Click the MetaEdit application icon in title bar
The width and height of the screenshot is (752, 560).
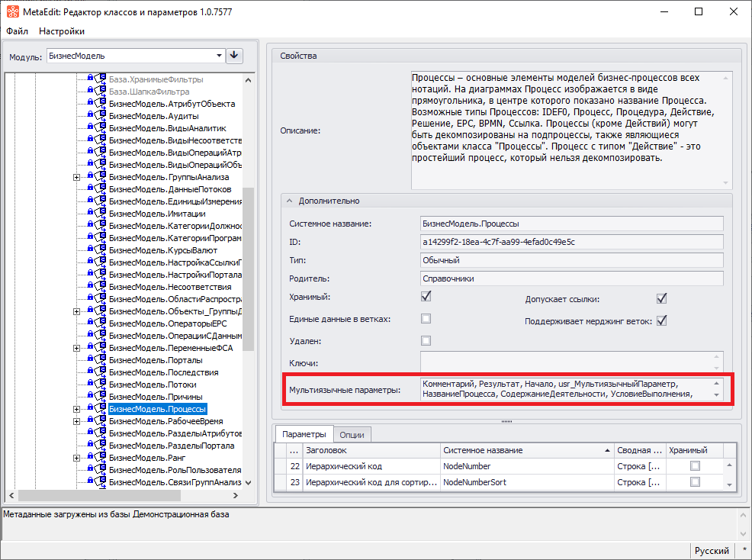[12, 12]
